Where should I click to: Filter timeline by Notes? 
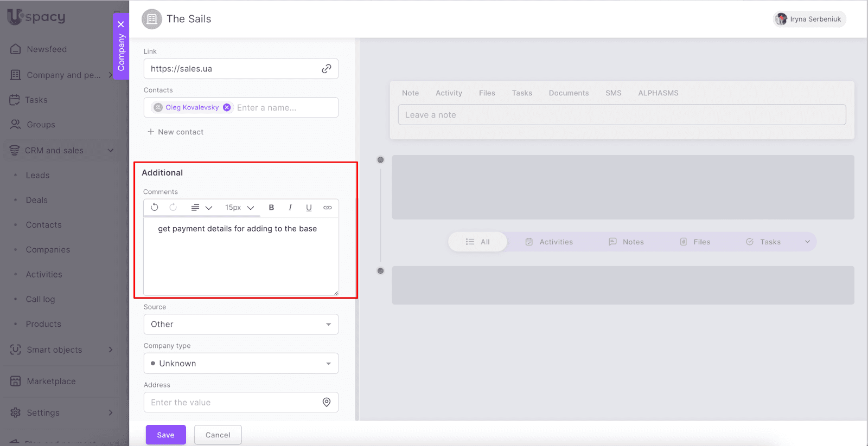pyautogui.click(x=626, y=242)
